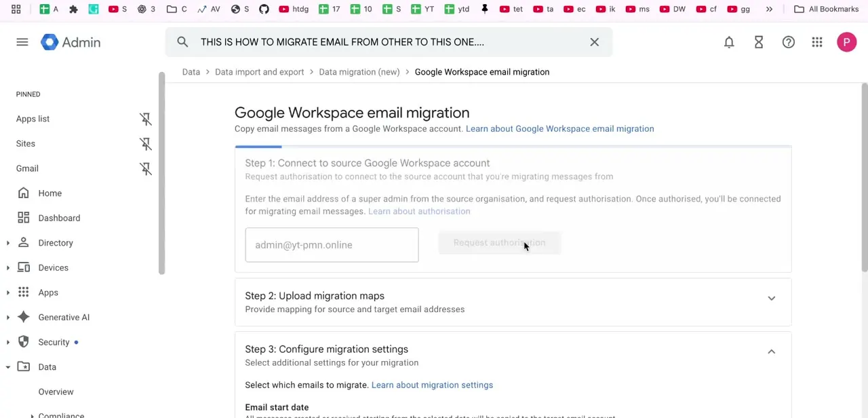Open pinned Apps list link
This screenshot has width=868, height=418.
pyautogui.click(x=33, y=119)
